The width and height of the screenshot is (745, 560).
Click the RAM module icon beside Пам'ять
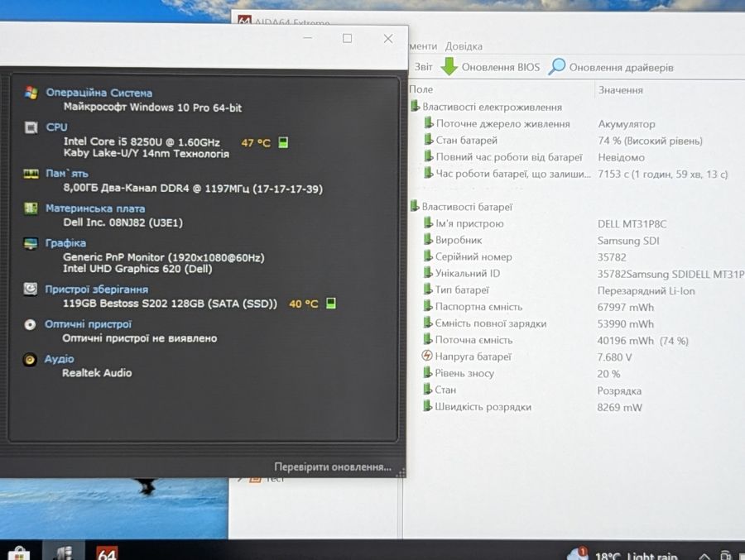click(x=31, y=174)
